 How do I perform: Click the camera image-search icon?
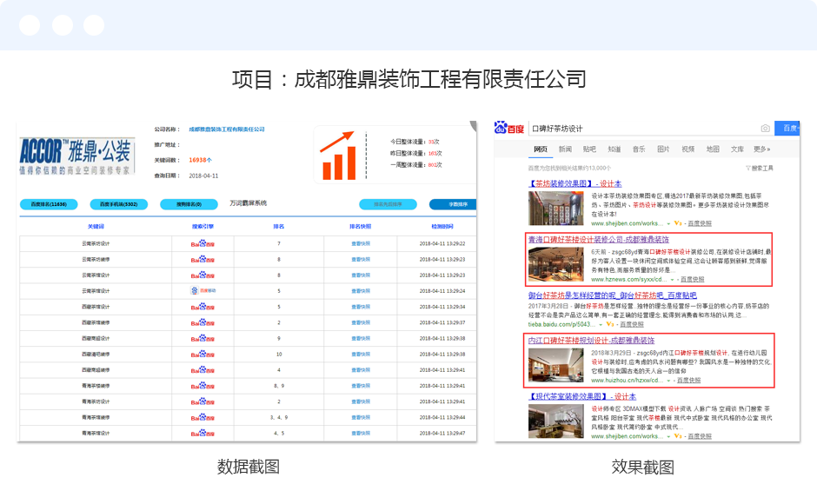click(765, 129)
